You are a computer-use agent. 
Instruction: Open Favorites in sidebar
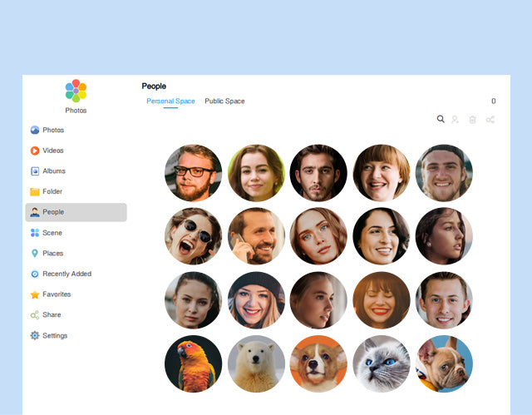[x=56, y=294]
